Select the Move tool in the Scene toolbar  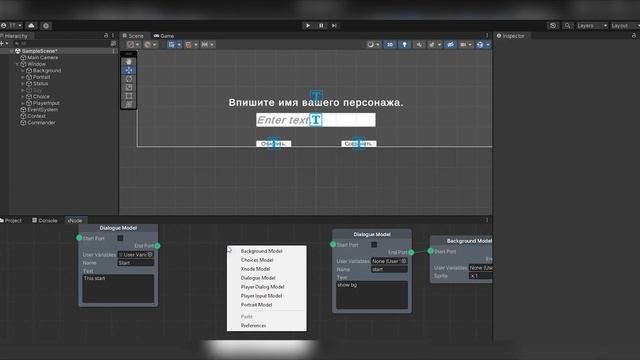[129, 70]
